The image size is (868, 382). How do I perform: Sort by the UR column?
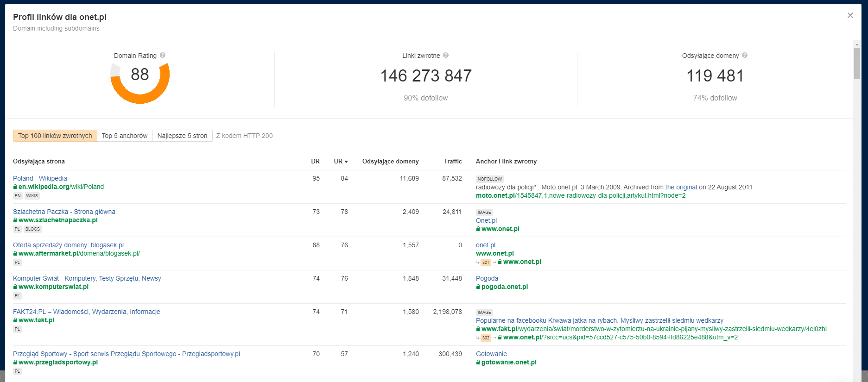click(x=341, y=161)
